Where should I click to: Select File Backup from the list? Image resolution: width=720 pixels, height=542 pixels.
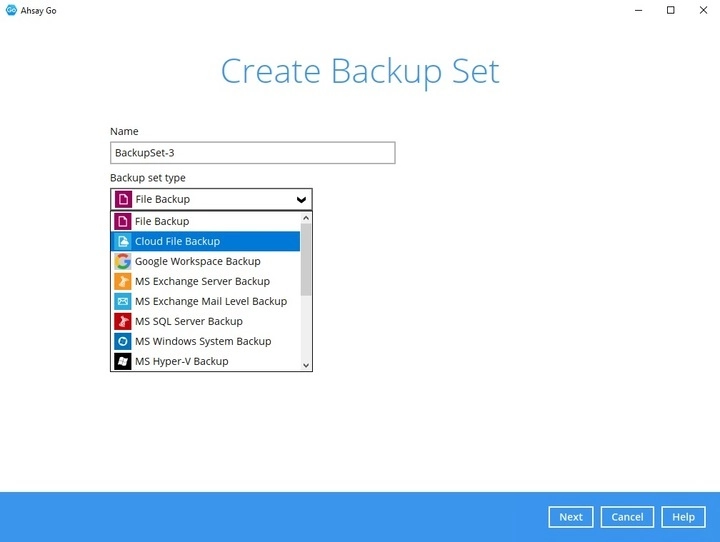coord(205,221)
